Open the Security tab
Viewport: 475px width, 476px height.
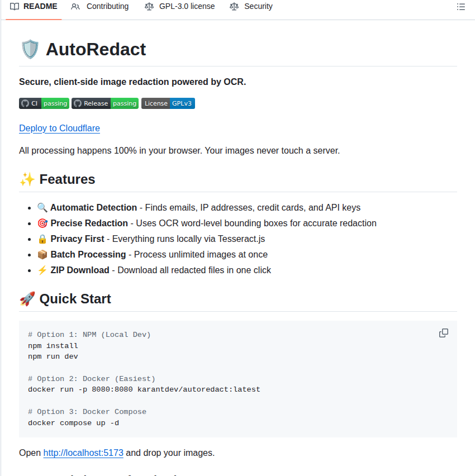click(257, 6)
